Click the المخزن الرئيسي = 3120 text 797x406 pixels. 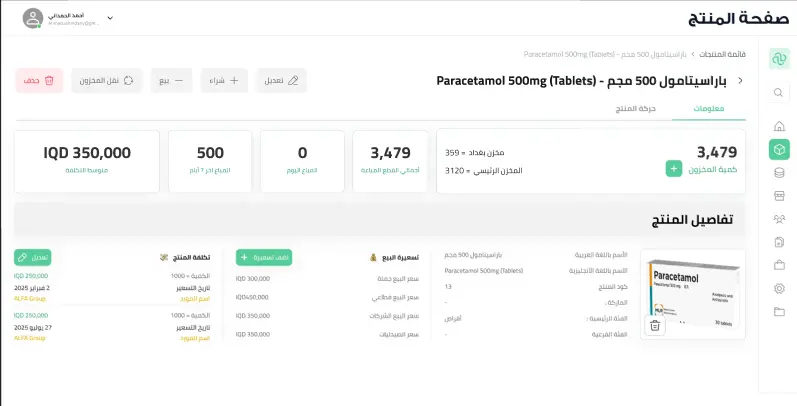pyautogui.click(x=484, y=171)
